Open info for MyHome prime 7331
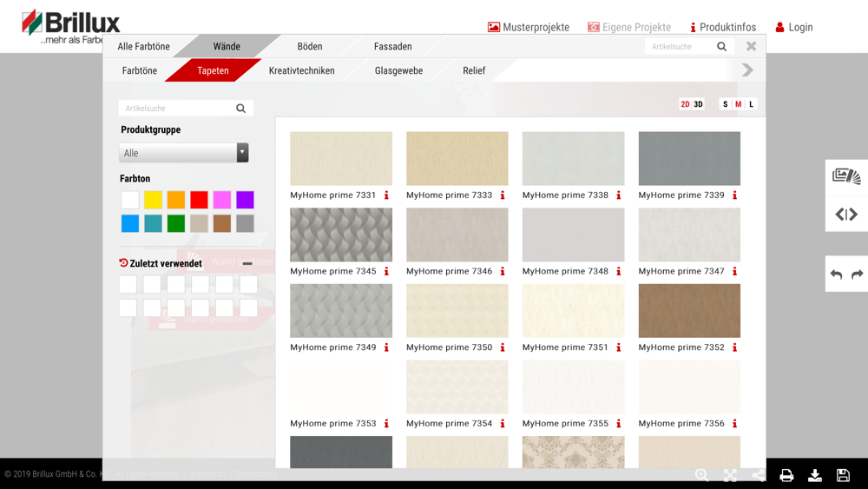Viewport: 868px width, 489px height. pyautogui.click(x=386, y=195)
